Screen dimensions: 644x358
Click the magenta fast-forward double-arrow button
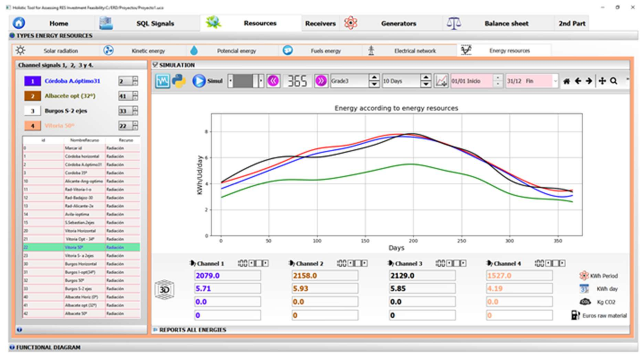pos(321,81)
